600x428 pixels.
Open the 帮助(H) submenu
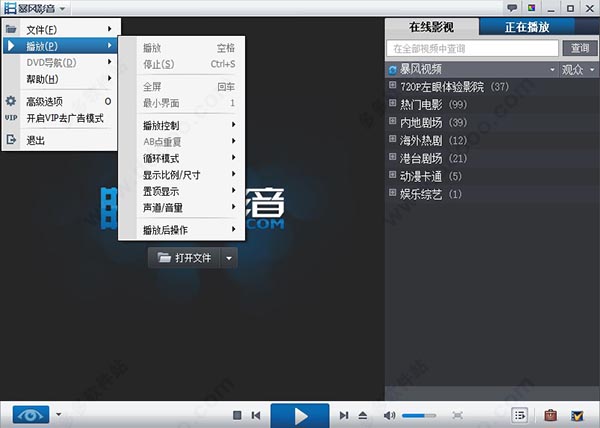coord(61,79)
